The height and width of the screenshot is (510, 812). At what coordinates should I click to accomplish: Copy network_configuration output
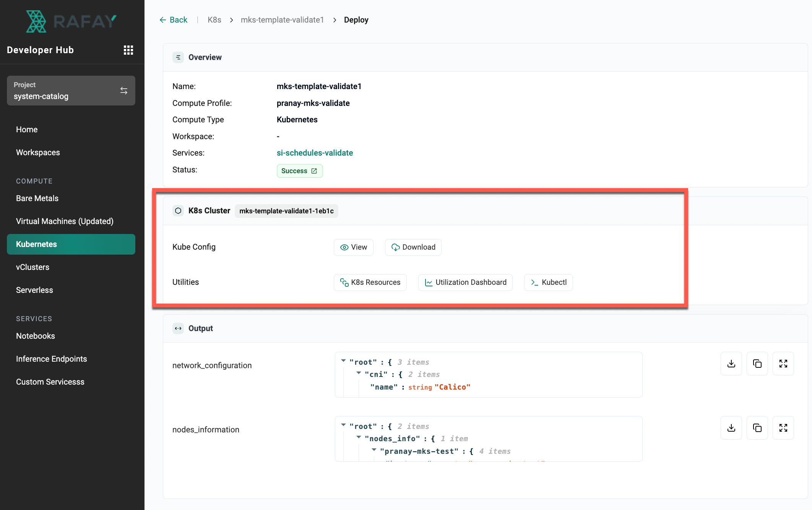coord(757,364)
